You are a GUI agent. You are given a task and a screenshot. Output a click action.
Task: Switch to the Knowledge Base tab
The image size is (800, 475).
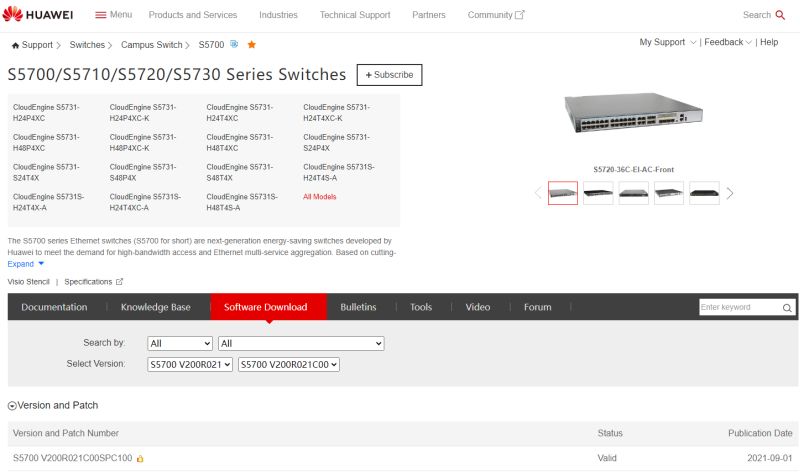[156, 307]
